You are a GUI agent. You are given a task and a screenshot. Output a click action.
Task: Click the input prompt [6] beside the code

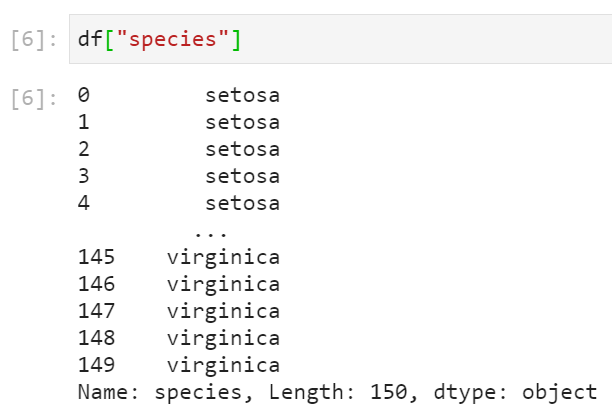(x=34, y=39)
